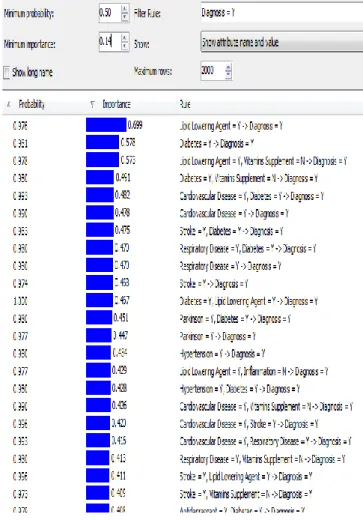This screenshot has height=520, width=363.
Task: Select rule Respiratory Disease = Y, Diabetes = Y
Action: pos(248,249)
